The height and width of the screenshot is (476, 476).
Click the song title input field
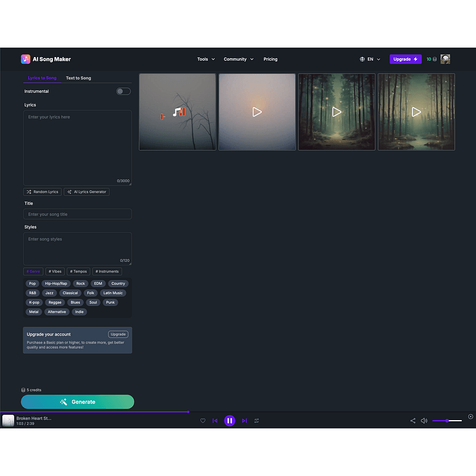[77, 214]
